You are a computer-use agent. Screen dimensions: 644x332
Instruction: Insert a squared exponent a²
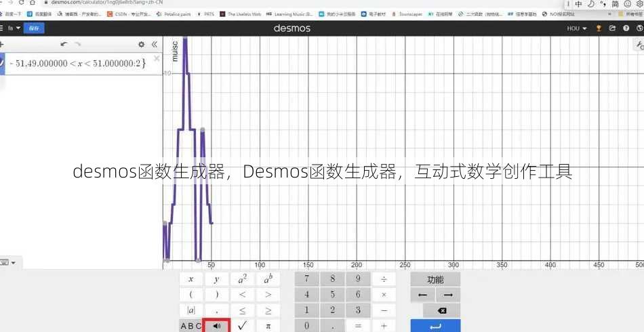click(242, 279)
